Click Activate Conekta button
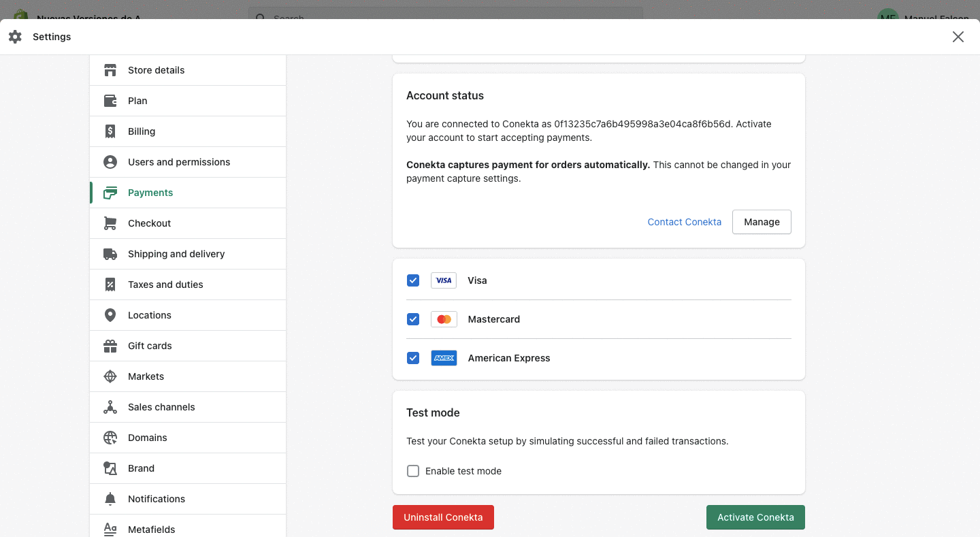Screen dimensions: 980x537 pyautogui.click(x=755, y=517)
